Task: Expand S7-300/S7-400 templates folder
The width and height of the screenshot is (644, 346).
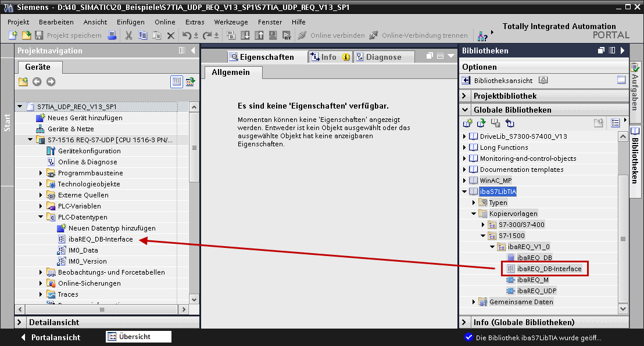Action: (483, 225)
